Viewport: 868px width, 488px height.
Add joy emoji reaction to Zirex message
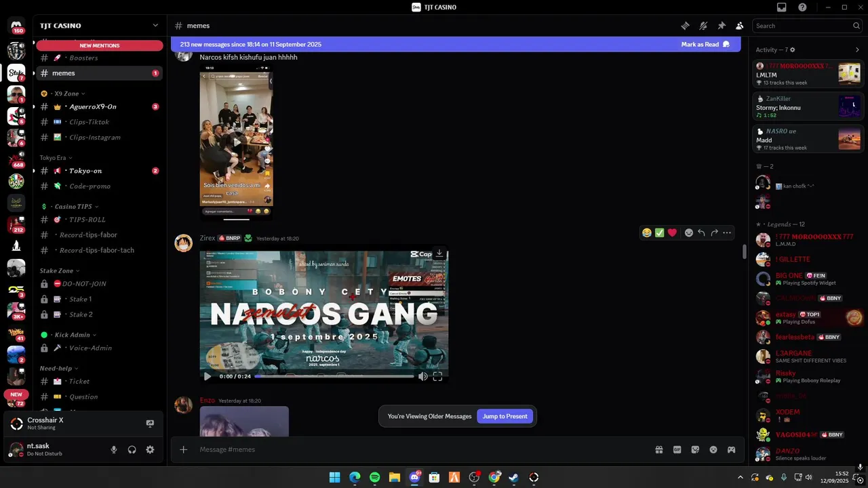point(647,232)
